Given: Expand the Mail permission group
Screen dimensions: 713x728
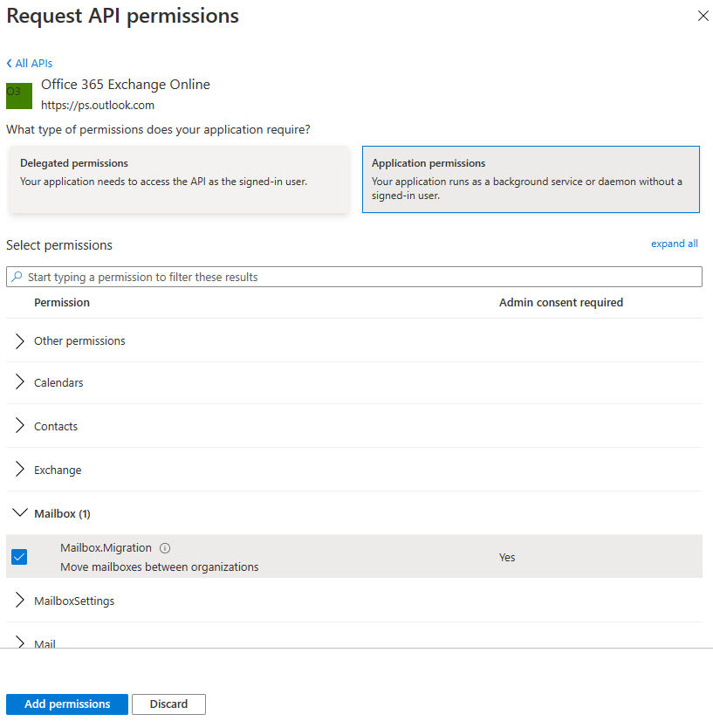Looking at the screenshot, I should (20, 642).
